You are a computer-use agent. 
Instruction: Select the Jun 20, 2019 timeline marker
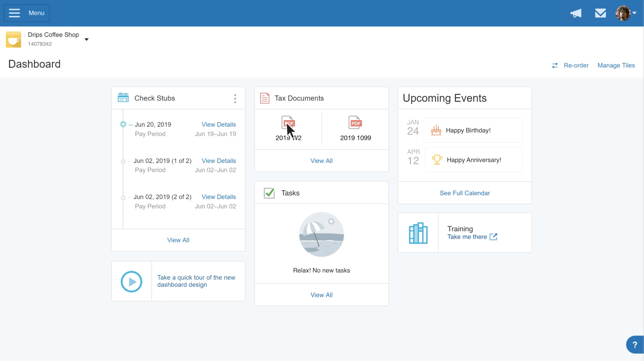point(123,124)
